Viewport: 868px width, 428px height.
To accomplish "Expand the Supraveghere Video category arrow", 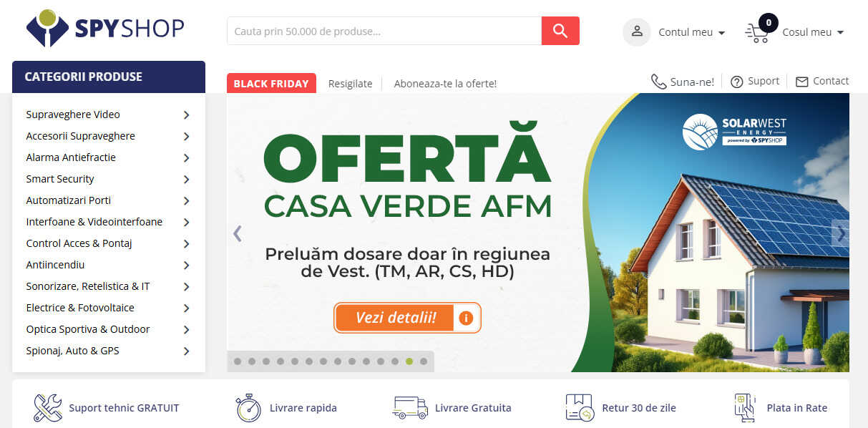I will pos(186,115).
